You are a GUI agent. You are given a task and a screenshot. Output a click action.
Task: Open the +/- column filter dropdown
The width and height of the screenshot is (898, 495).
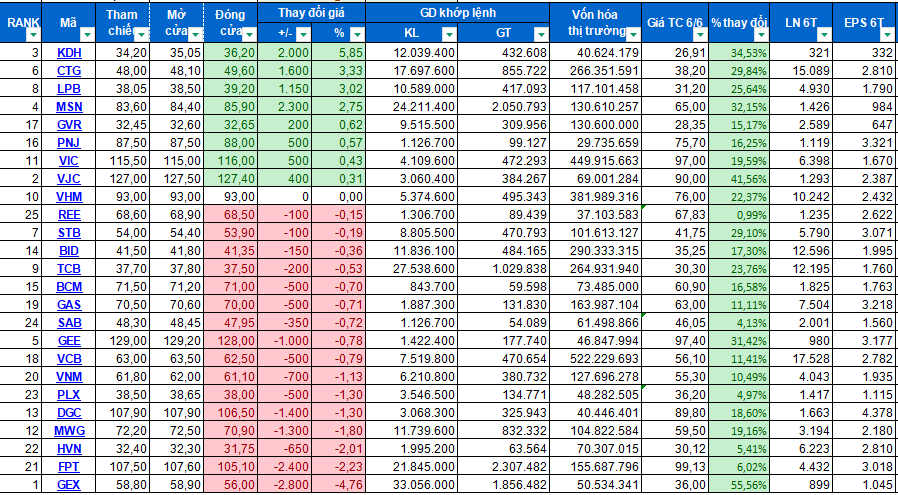304,35
